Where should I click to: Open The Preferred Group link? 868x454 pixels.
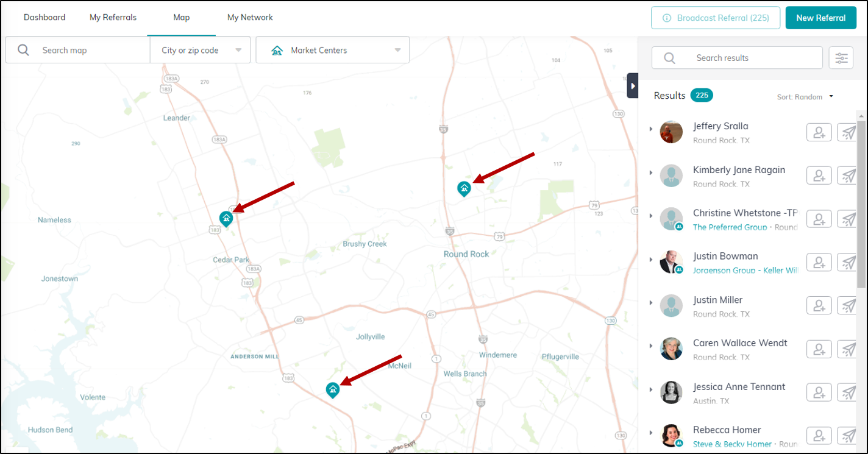tap(730, 227)
